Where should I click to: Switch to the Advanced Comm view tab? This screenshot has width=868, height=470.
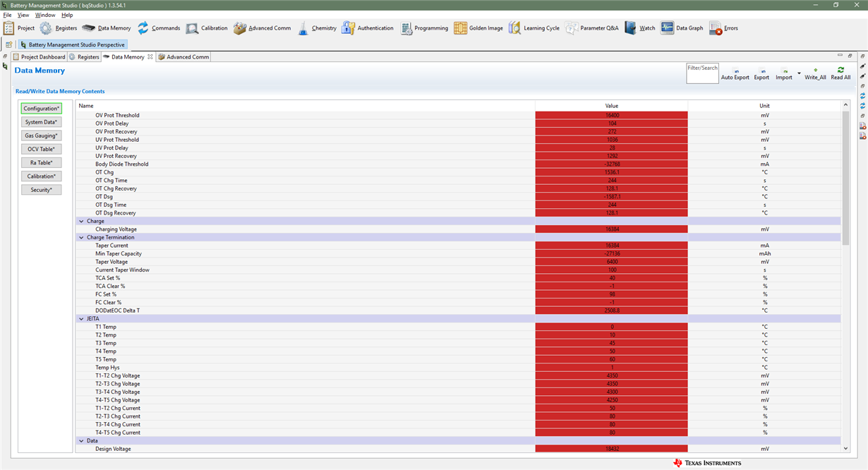pyautogui.click(x=183, y=56)
